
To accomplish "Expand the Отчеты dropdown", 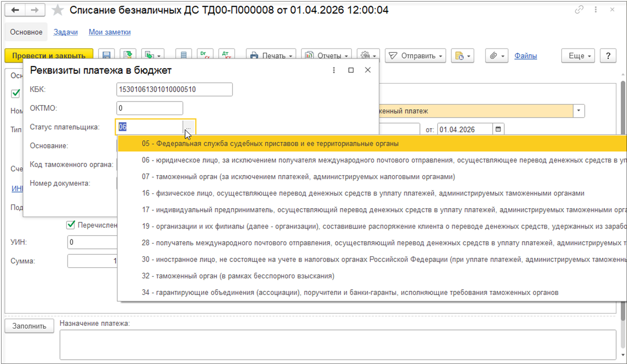I will [x=327, y=55].
